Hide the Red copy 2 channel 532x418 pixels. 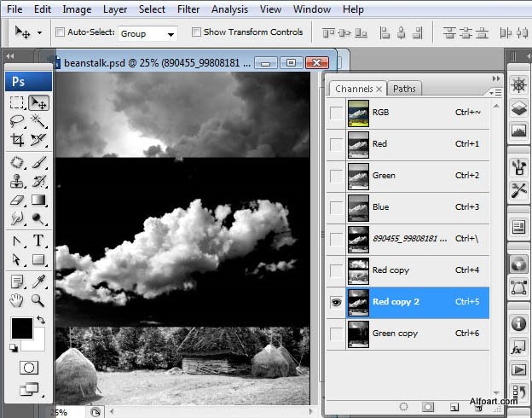pos(337,301)
